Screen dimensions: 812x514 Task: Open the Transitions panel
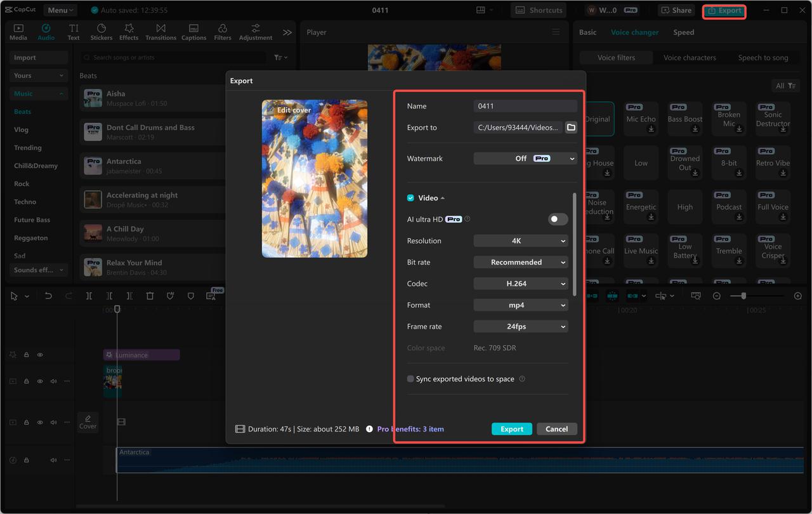click(x=160, y=27)
